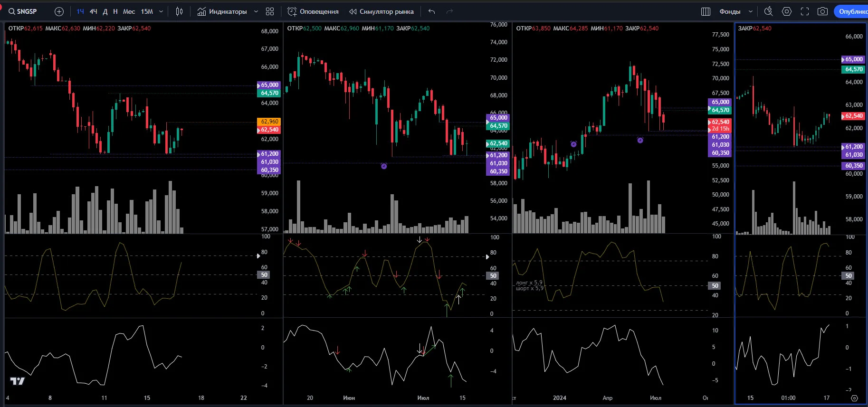868x407 pixels.
Task: Open the indicator templates grid icon
Action: point(270,11)
